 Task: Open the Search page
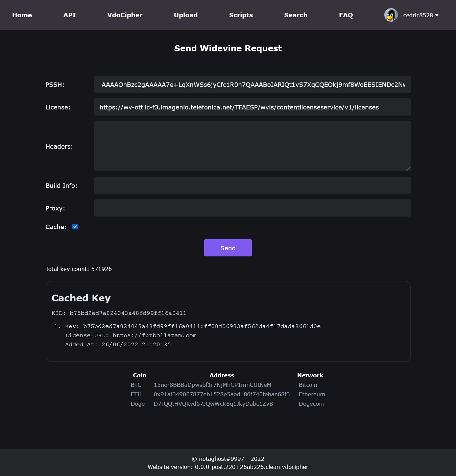296,15
